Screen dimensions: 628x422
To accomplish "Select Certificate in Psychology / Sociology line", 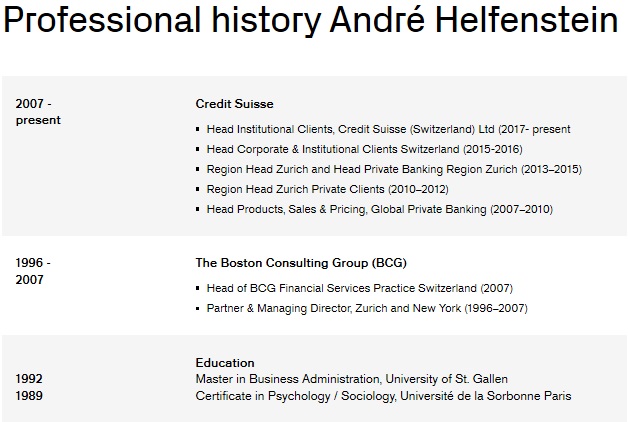I will pos(383,396).
